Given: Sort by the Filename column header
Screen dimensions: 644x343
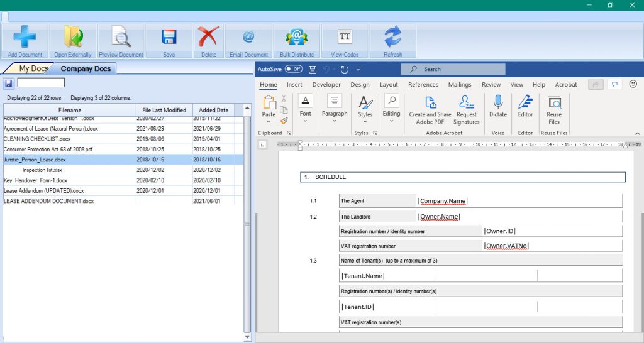Looking at the screenshot, I should (69, 110).
